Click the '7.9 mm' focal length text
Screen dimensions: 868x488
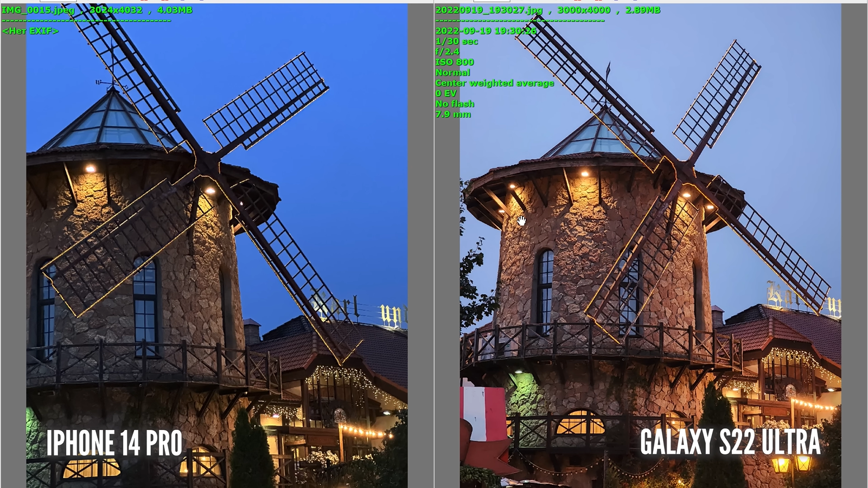tap(453, 114)
